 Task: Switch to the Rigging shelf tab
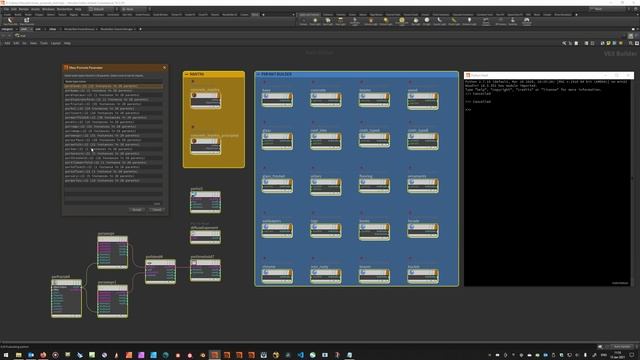[73, 15]
